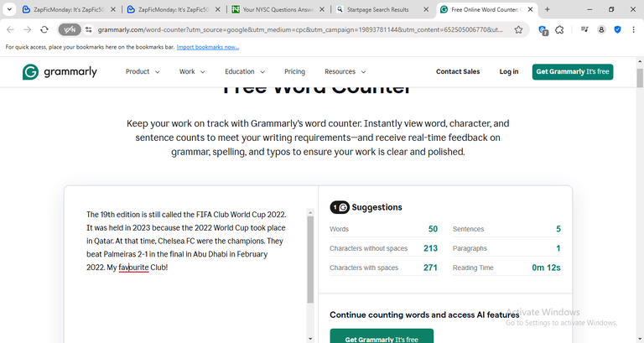Image resolution: width=644 pixels, height=343 pixels.
Task: Click the underlined word favourite
Action: (x=133, y=268)
